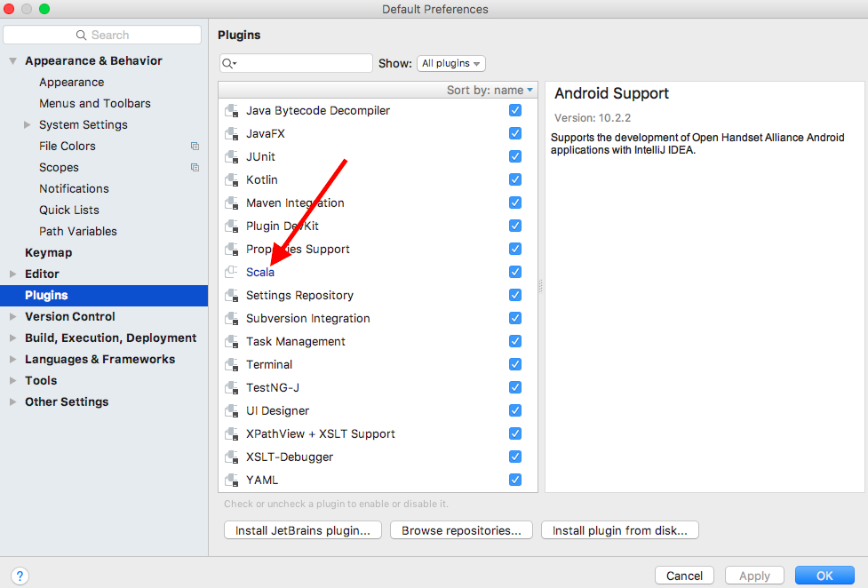Open the help question mark button
Viewport: 868px width, 588px height.
[x=20, y=576]
